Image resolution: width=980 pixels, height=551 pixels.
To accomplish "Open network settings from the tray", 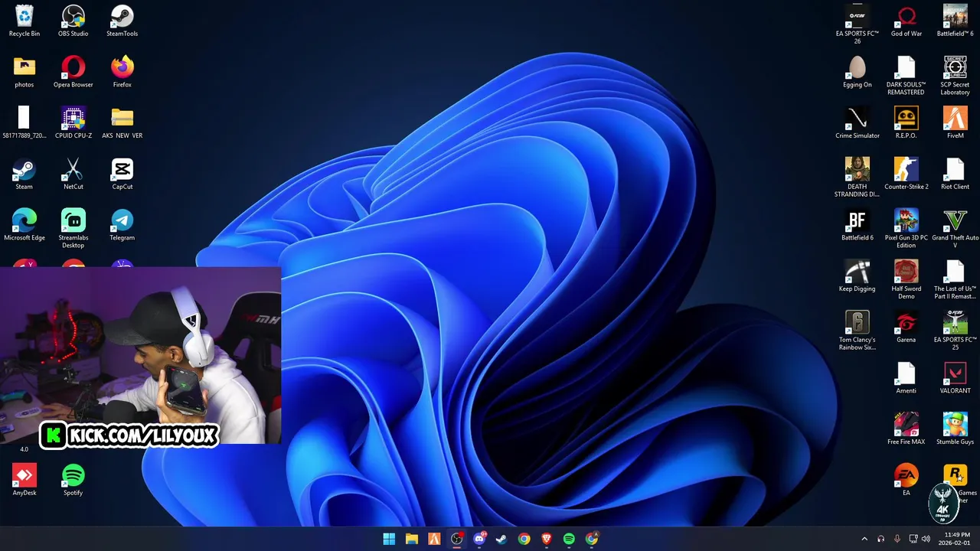I will 913,539.
